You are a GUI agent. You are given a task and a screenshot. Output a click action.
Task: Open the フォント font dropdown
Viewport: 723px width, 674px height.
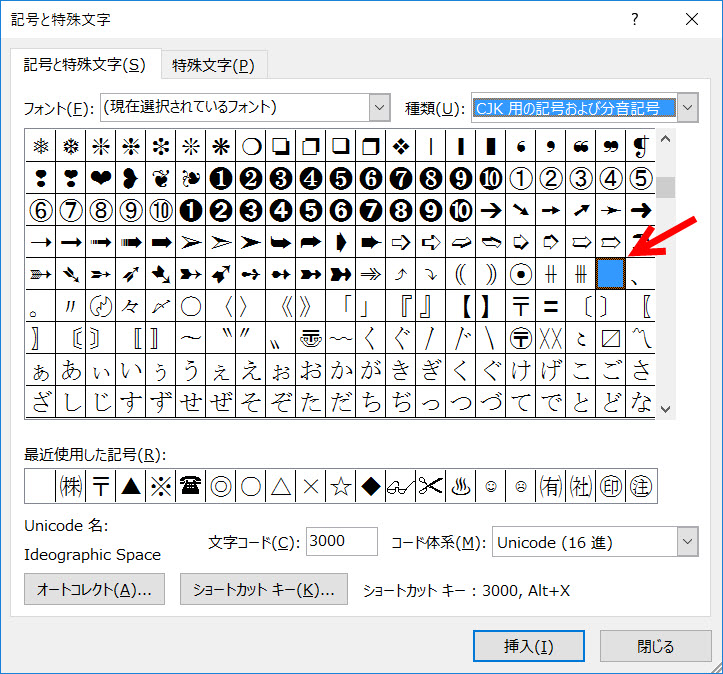point(380,107)
